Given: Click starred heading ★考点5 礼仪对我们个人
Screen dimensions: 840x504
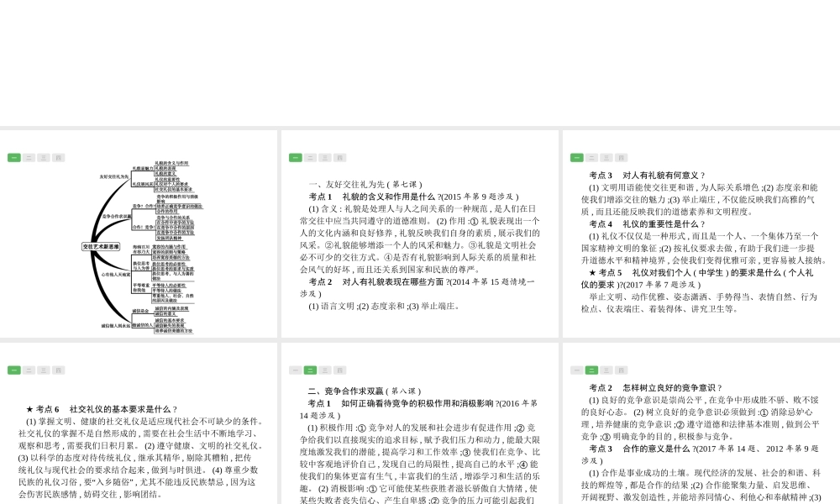Looking at the screenshot, I should tap(697, 279).
